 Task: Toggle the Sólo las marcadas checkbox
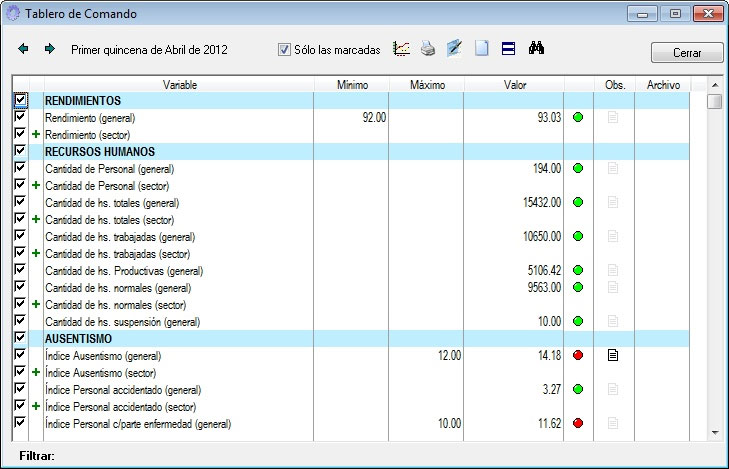click(284, 50)
